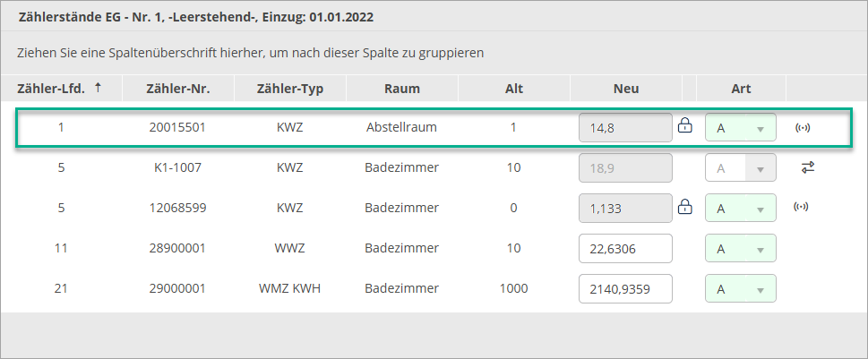Screen dimensions: 868x359
Task: Sort by the Zähler-Nr. column header
Action: click(x=177, y=89)
